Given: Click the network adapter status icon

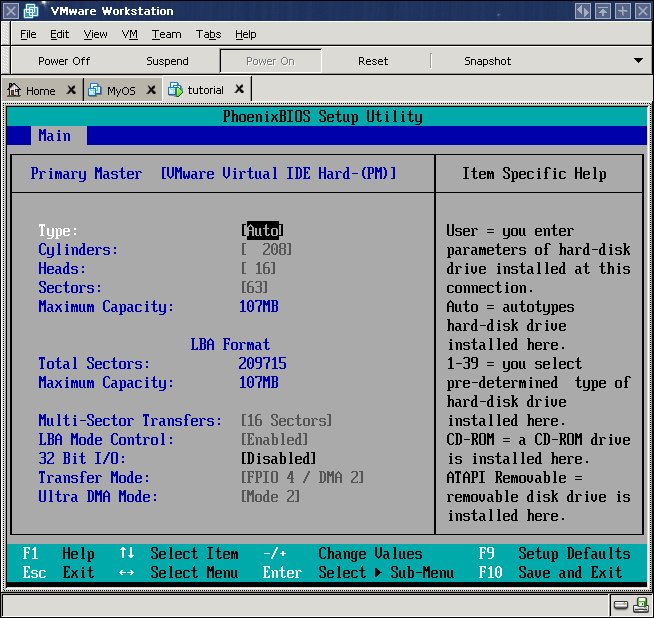Looking at the screenshot, I should click(640, 604).
